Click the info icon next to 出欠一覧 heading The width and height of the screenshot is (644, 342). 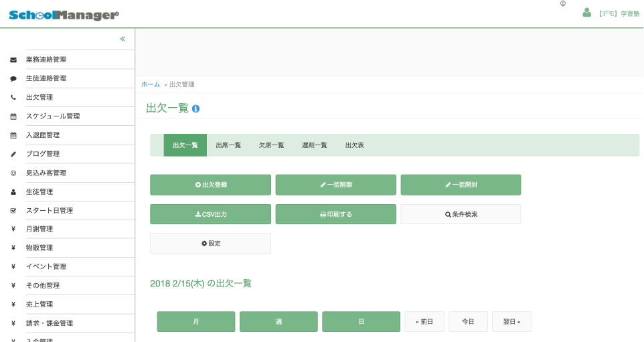click(x=196, y=109)
